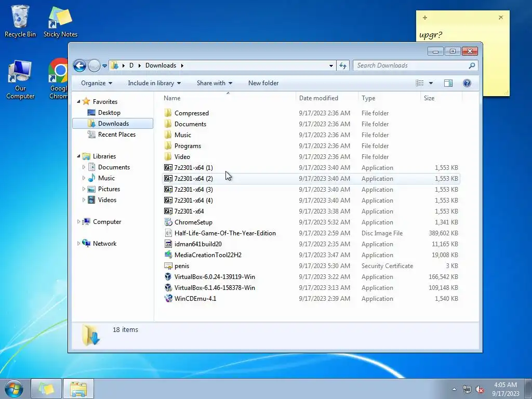Viewport: 532px width, 399px height.
Task: Toggle the preview pane button
Action: tap(448, 83)
